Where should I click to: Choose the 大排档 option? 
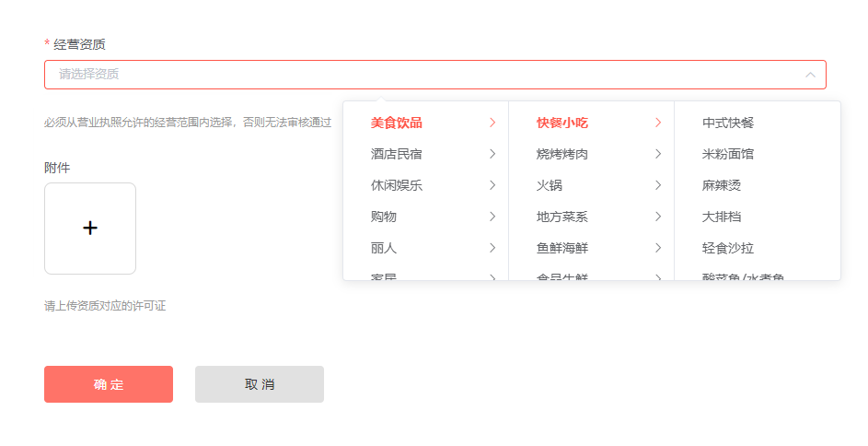722,217
